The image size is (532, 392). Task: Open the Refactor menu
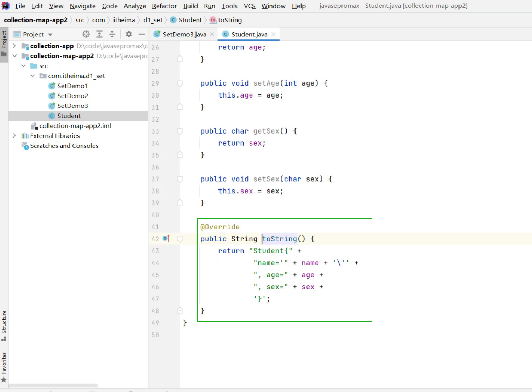pyautogui.click(x=164, y=6)
